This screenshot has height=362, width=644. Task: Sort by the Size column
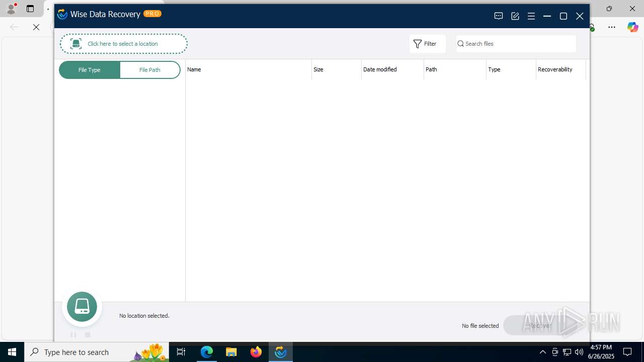pos(337,69)
